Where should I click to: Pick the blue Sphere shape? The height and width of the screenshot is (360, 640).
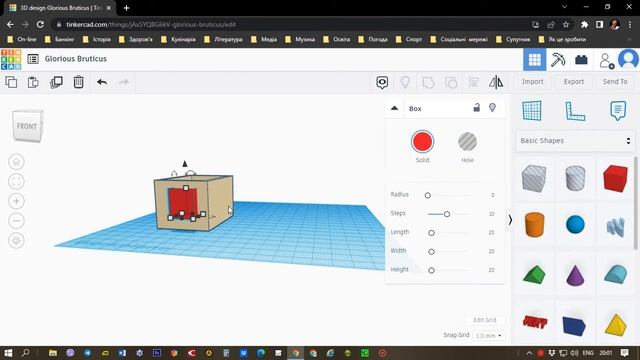[x=575, y=224]
